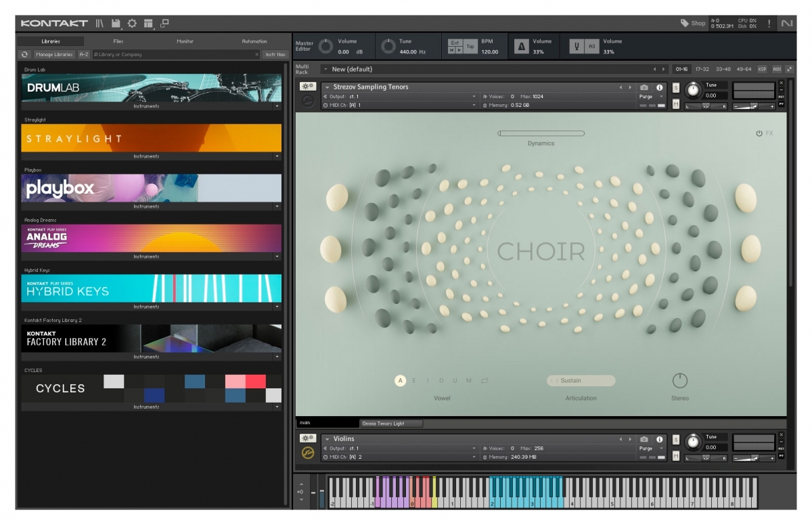The height and width of the screenshot is (525, 812).
Task: Select previous preset for Strezov Tenors
Action: coord(621,87)
